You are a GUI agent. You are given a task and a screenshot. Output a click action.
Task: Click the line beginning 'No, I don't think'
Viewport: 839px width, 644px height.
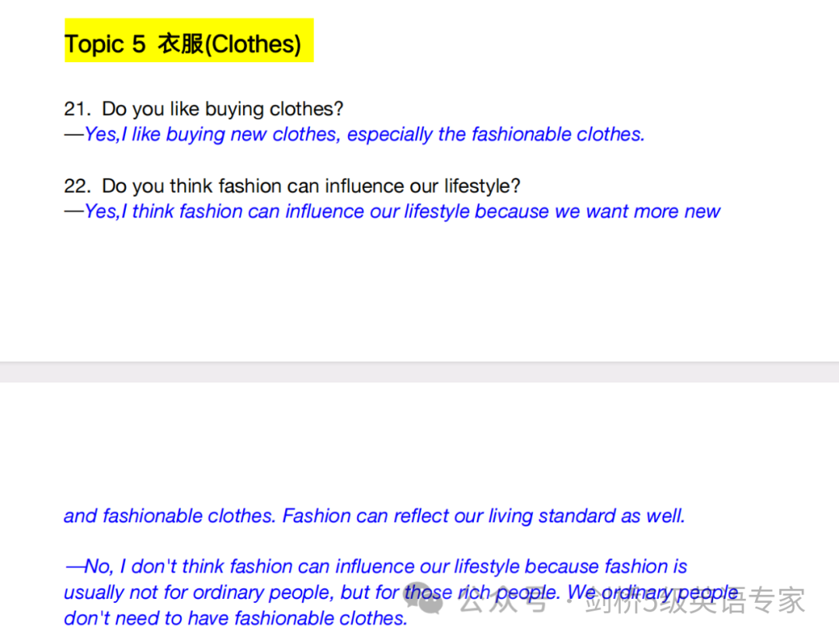376,566
